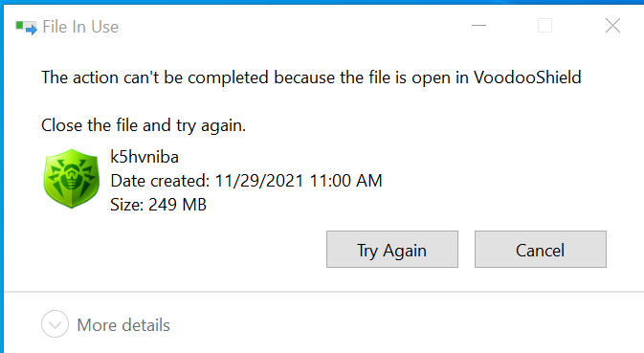Close the File In Use dialog
Screen dimensions: 644x353
612,26
